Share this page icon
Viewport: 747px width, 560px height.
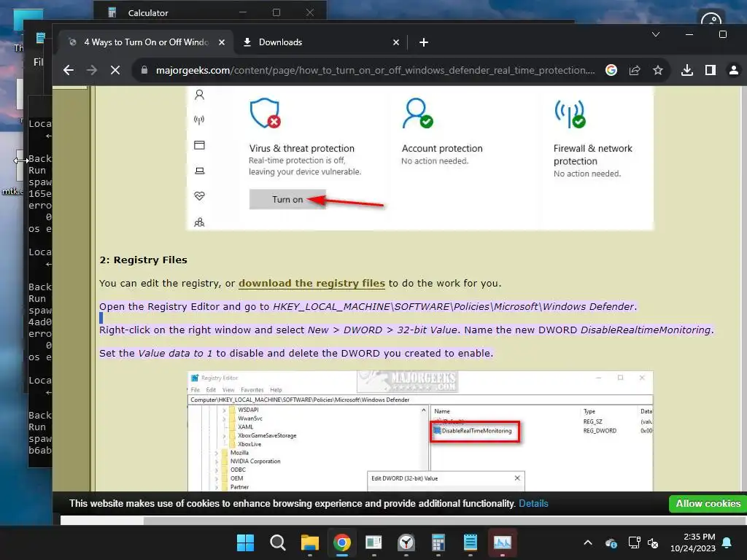635,71
